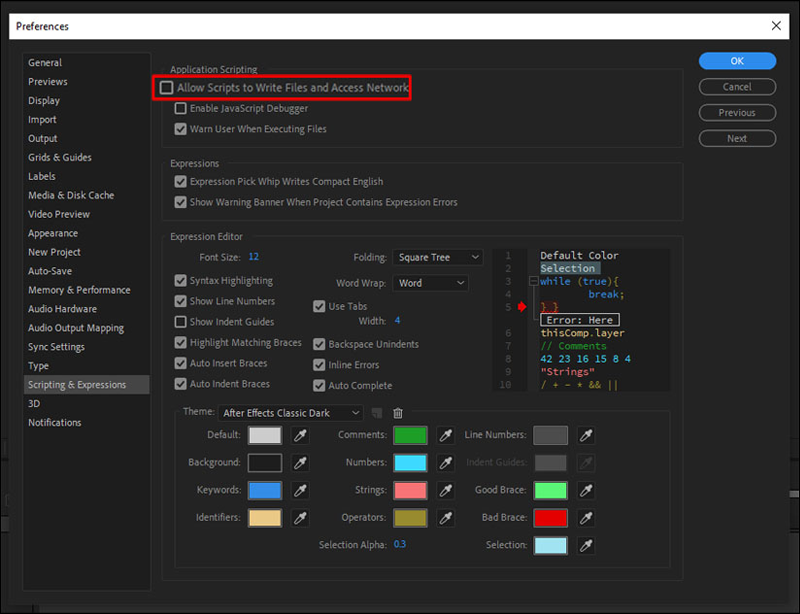Click the eyedropper next to Comments

click(x=446, y=436)
